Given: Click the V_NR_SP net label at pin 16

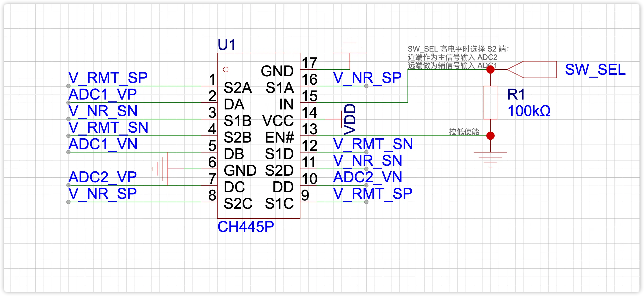Looking at the screenshot, I should coord(367,78).
